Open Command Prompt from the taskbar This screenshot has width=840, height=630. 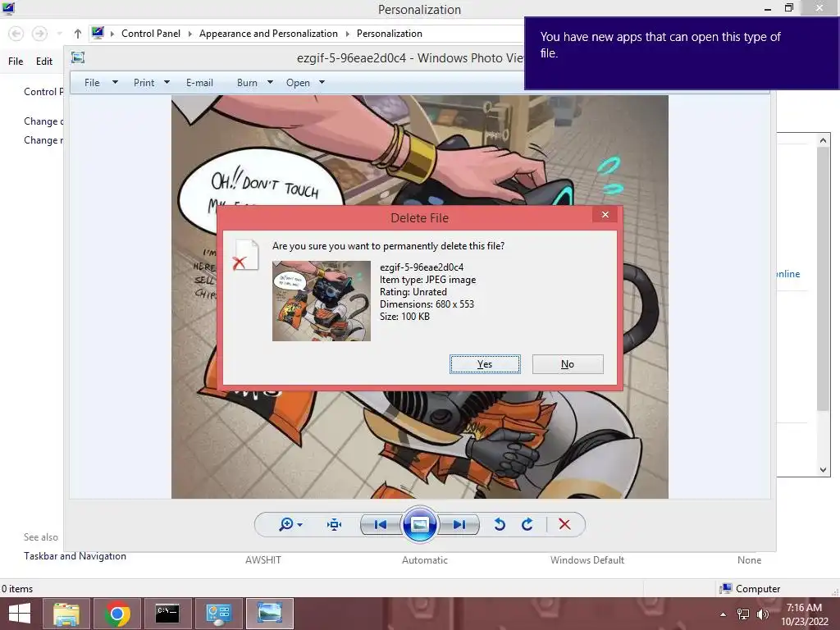(167, 614)
